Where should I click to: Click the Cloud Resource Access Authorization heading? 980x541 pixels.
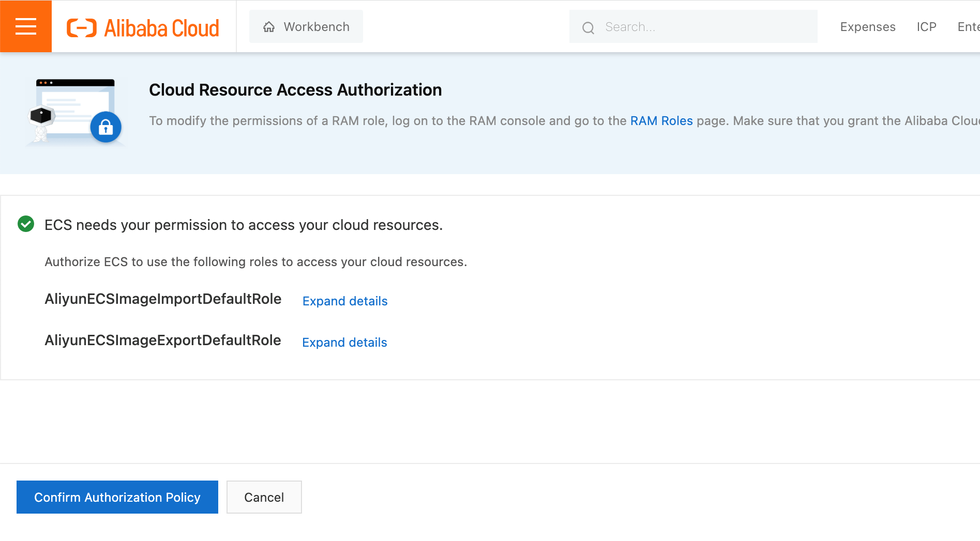pos(295,90)
